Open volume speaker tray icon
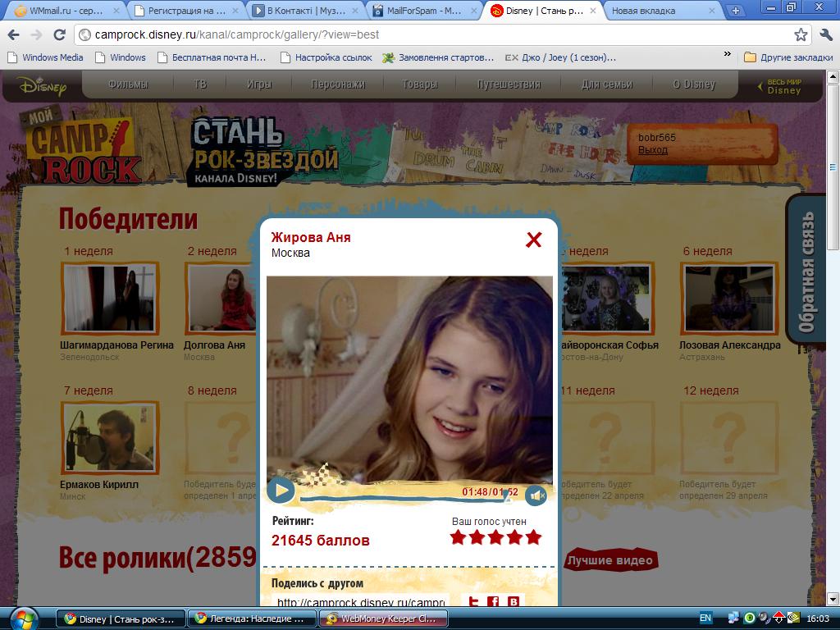This screenshot has height=630, width=840. (764, 619)
